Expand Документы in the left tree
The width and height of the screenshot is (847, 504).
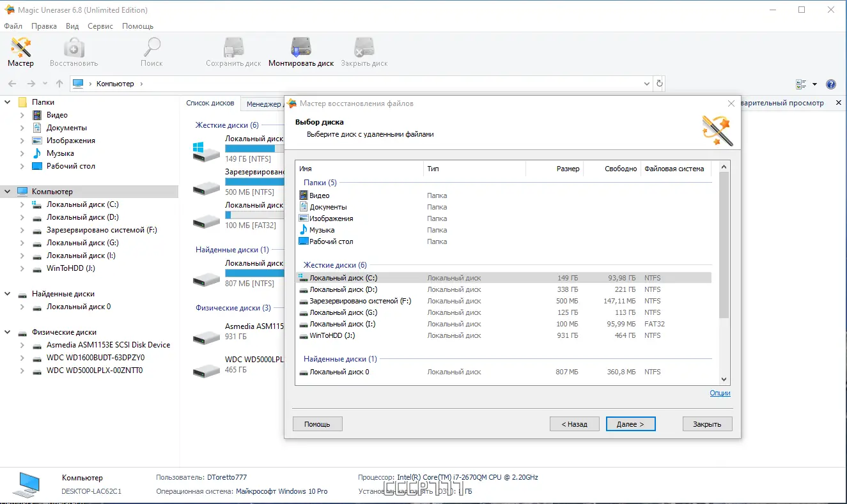(x=22, y=128)
